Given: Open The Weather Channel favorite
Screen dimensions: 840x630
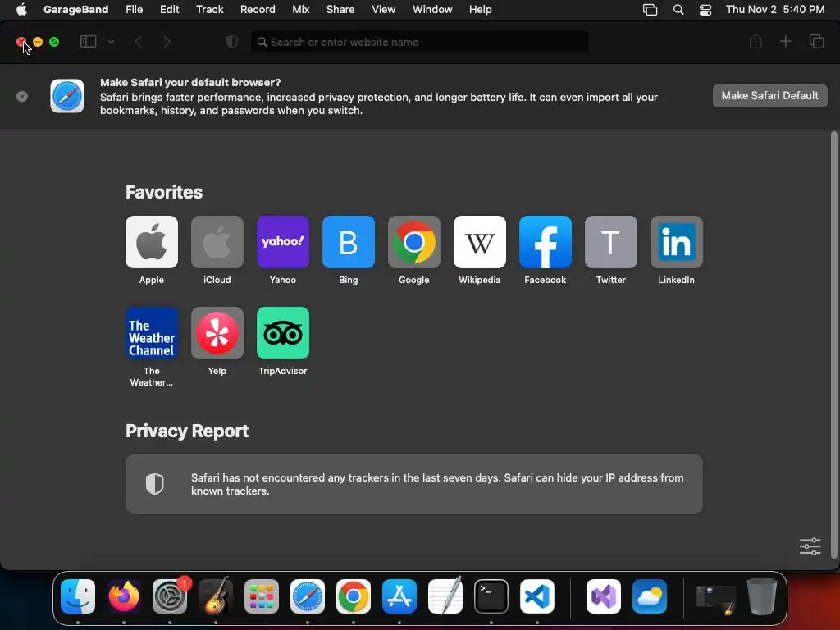Looking at the screenshot, I should coord(152,333).
